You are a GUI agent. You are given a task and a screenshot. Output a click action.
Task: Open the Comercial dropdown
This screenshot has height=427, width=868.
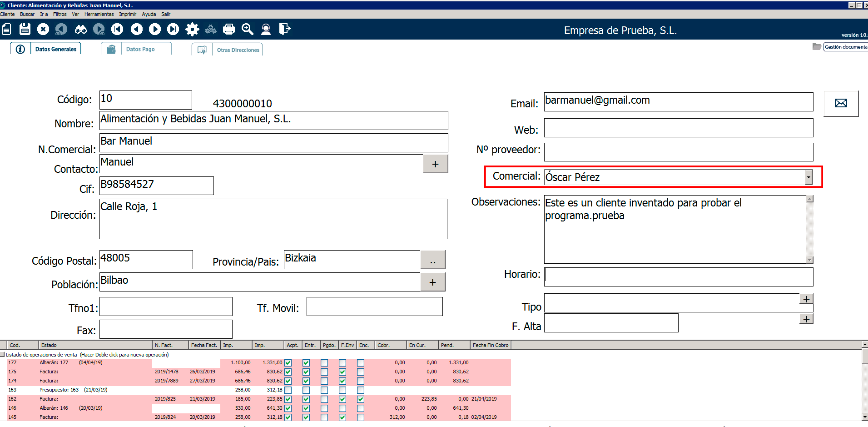808,177
